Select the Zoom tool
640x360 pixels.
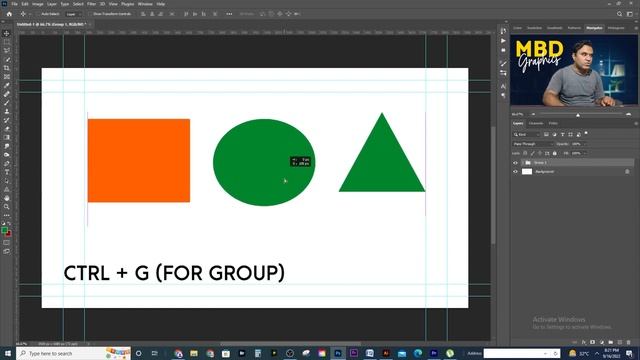pyautogui.click(x=7, y=207)
